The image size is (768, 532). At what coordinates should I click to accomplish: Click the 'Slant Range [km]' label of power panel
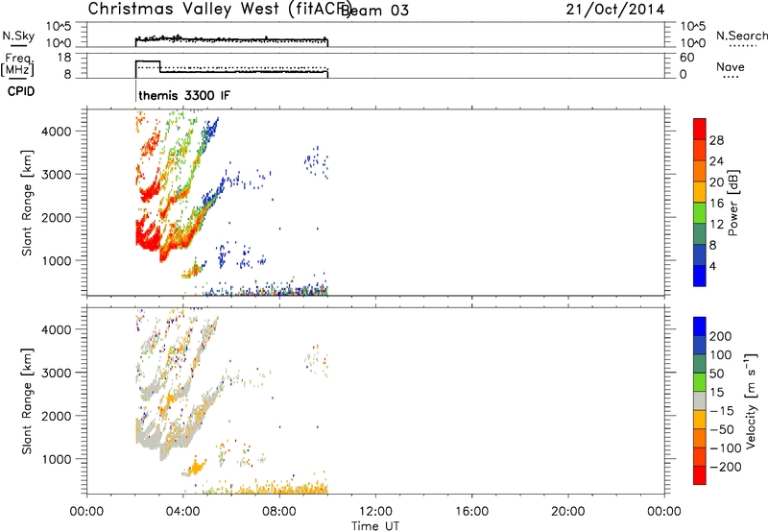[x=27, y=203]
